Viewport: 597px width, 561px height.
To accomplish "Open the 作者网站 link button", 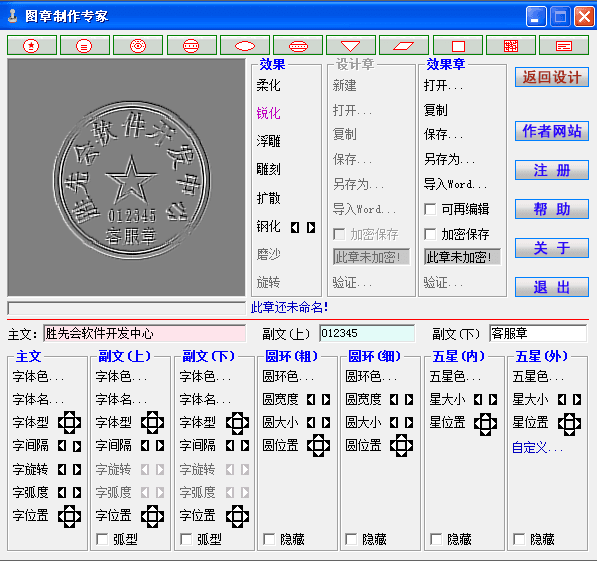I will click(552, 131).
